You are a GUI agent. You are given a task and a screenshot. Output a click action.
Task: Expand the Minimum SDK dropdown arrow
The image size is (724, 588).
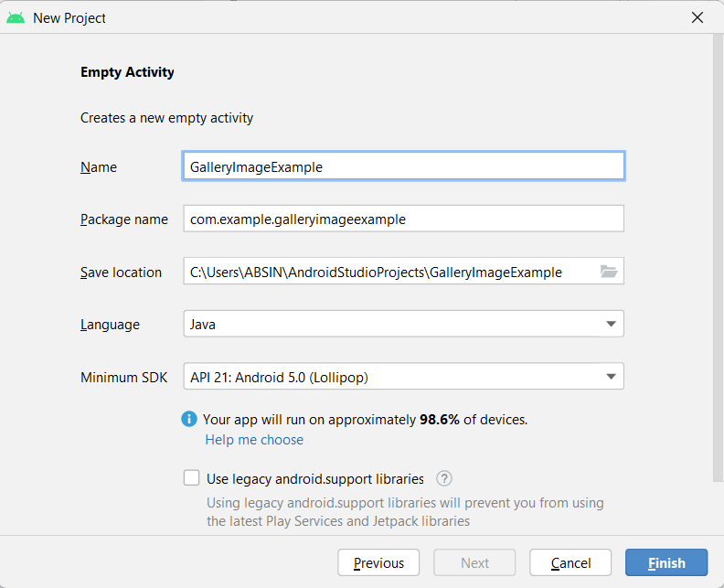pos(611,377)
